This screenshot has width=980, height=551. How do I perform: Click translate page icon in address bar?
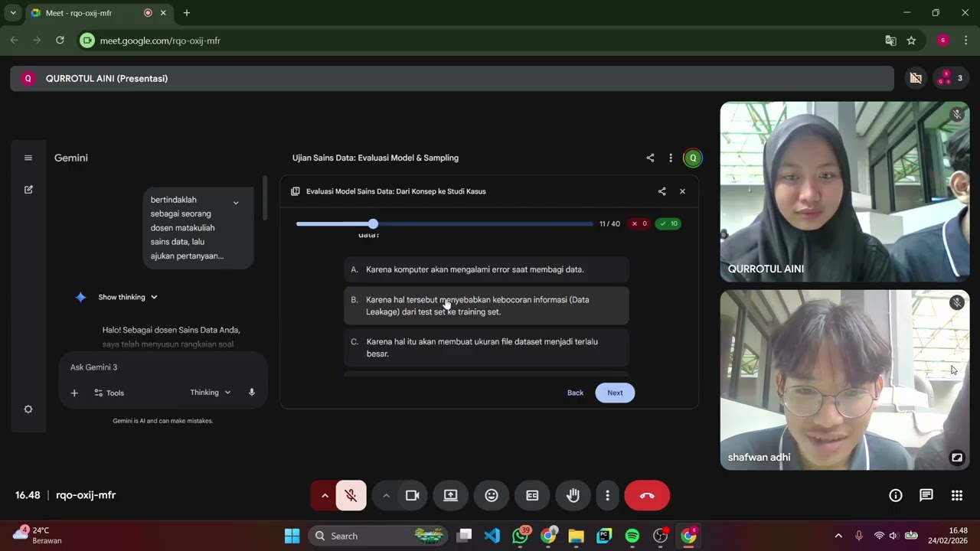pyautogui.click(x=890, y=41)
